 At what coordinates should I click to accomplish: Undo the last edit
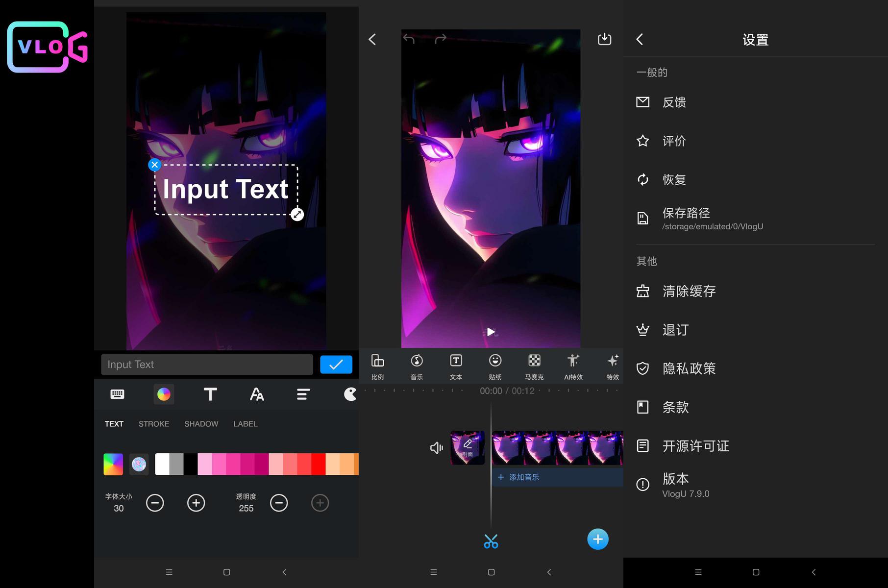pos(409,38)
